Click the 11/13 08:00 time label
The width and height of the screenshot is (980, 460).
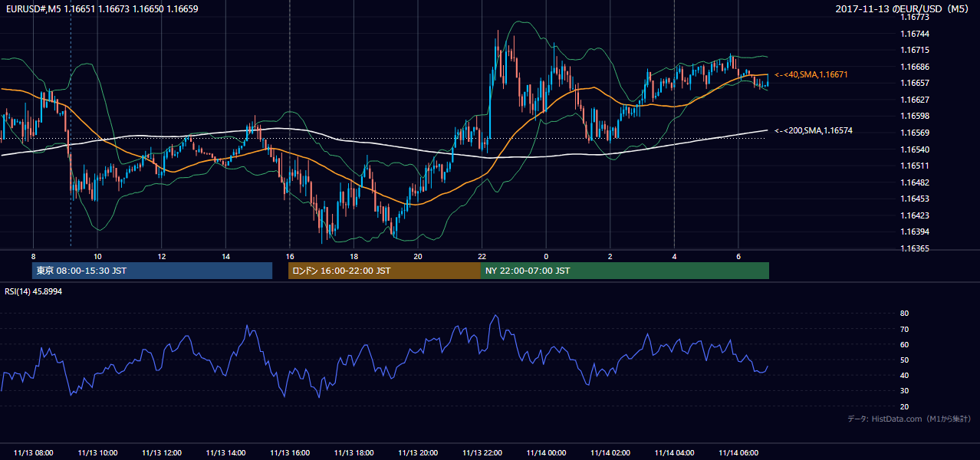coord(33,453)
